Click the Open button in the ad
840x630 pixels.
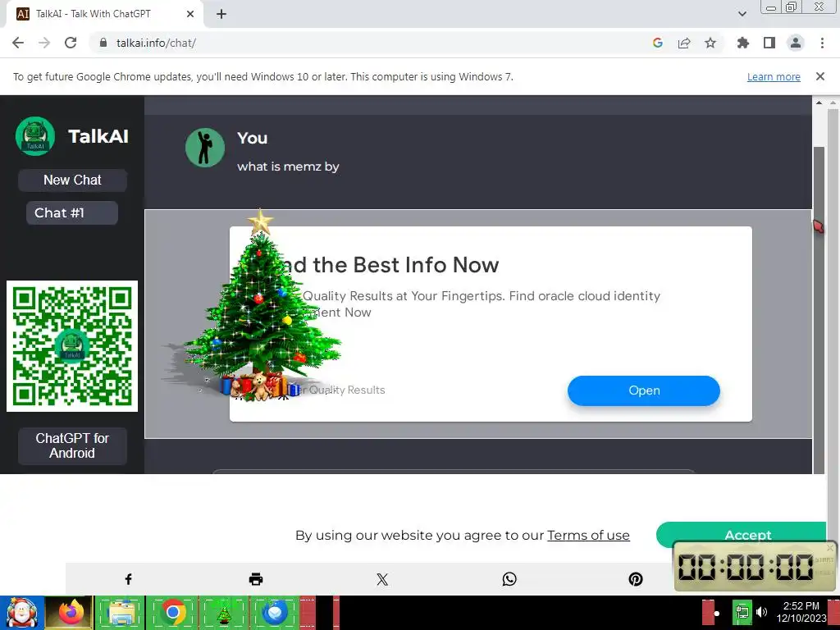pyautogui.click(x=644, y=390)
